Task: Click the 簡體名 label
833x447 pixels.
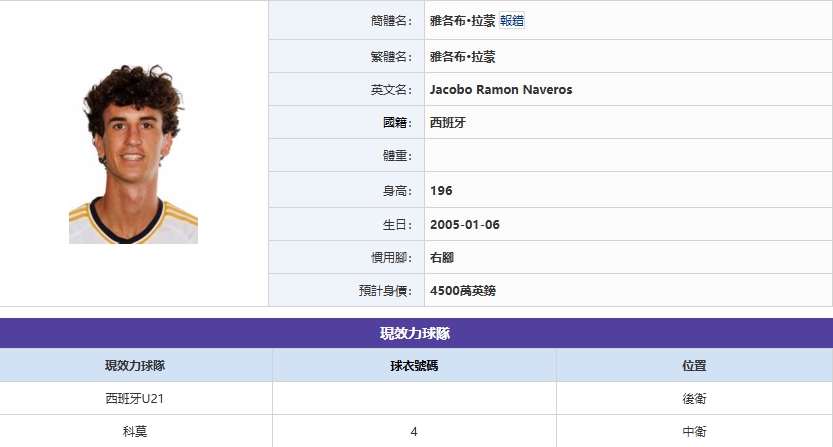Action: pyautogui.click(x=392, y=21)
